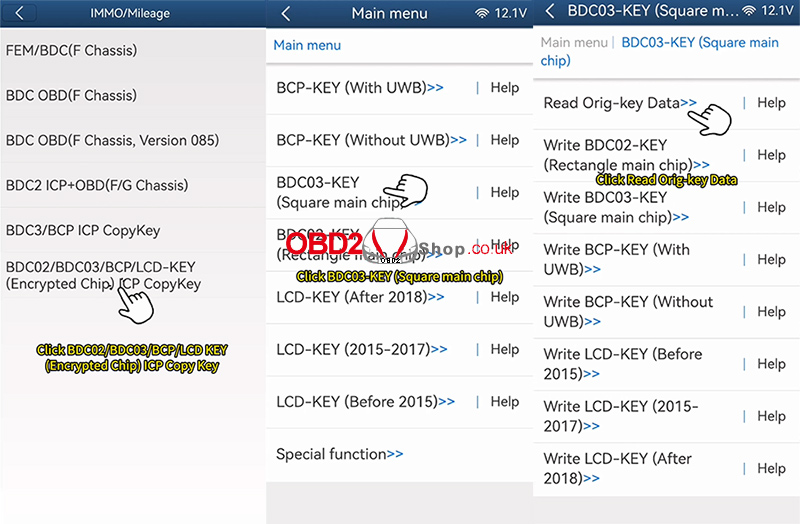
Task: Tap back arrow in BDC03-KEY header
Action: [549, 11]
